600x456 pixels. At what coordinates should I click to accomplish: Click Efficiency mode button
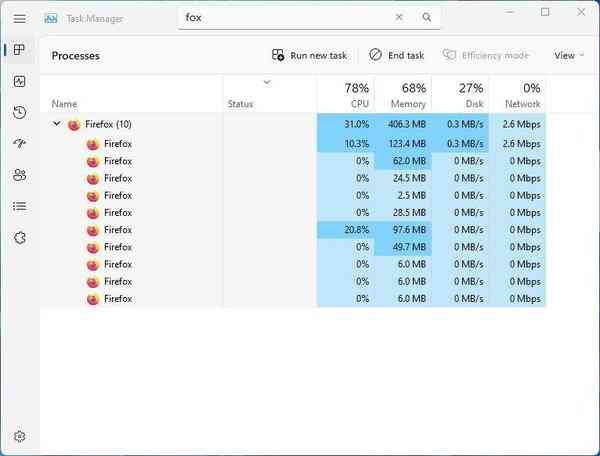point(486,55)
